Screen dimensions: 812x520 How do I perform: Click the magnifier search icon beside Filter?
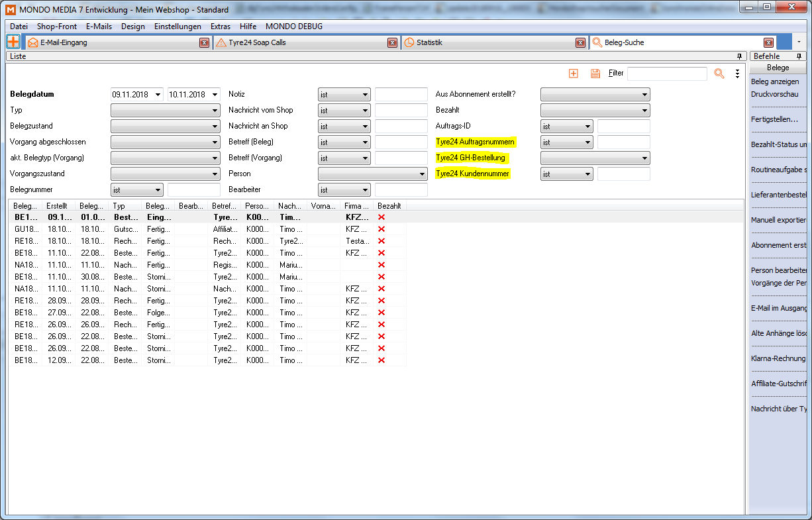[x=719, y=74]
